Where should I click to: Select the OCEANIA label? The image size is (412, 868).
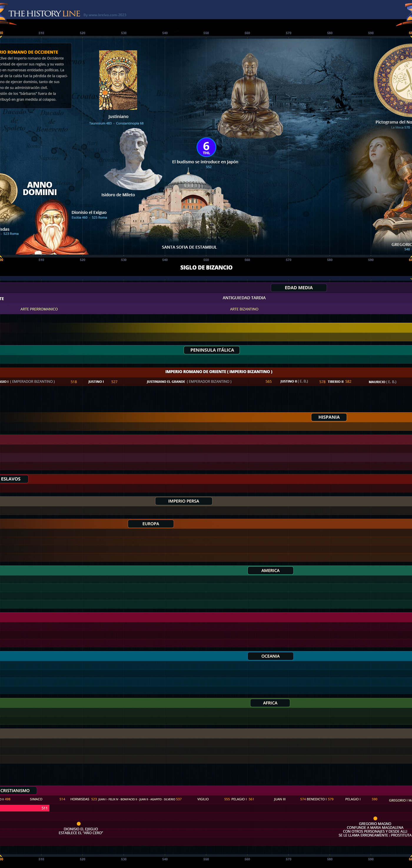pos(270,656)
